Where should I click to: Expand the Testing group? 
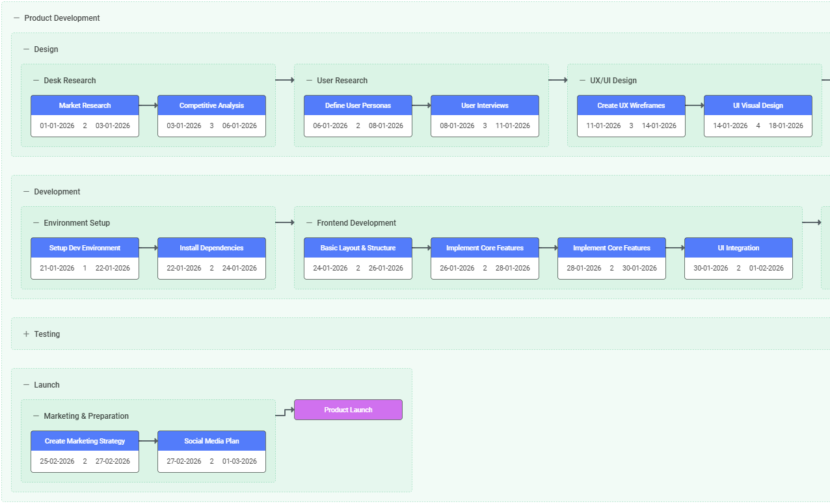(27, 334)
